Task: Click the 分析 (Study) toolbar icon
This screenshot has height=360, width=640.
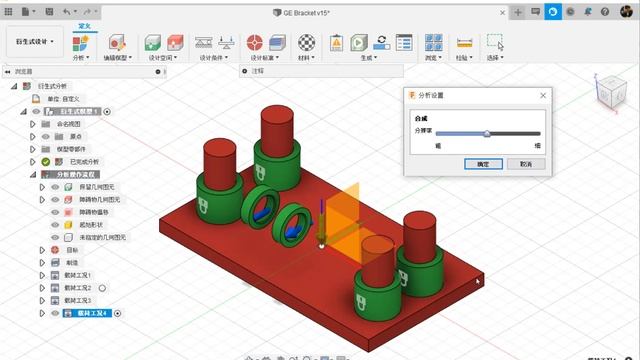Action: click(x=80, y=43)
